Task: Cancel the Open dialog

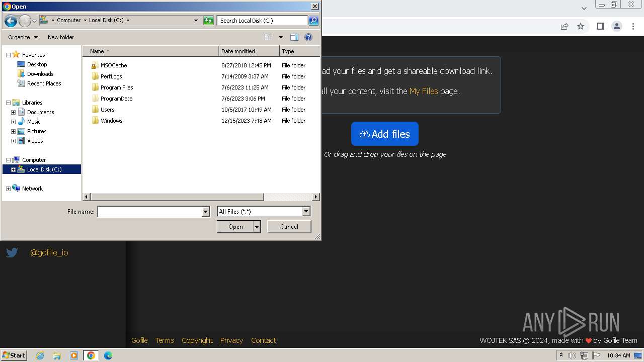Action: click(289, 227)
